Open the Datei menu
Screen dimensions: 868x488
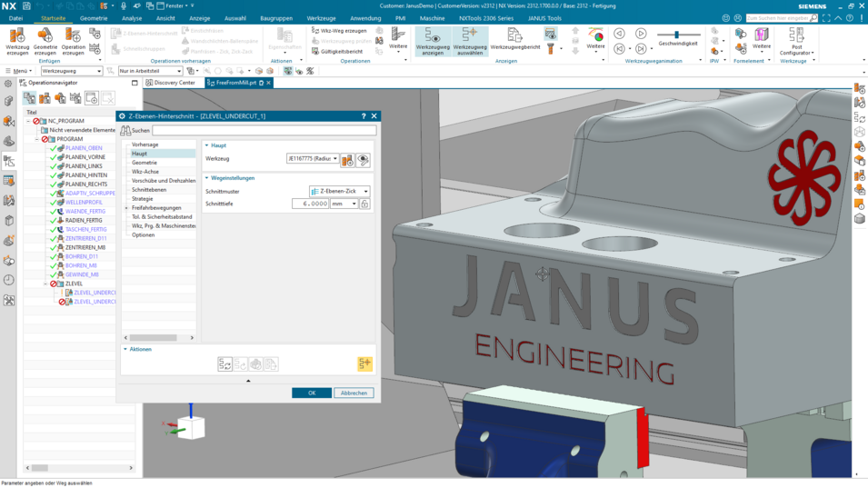coord(16,18)
